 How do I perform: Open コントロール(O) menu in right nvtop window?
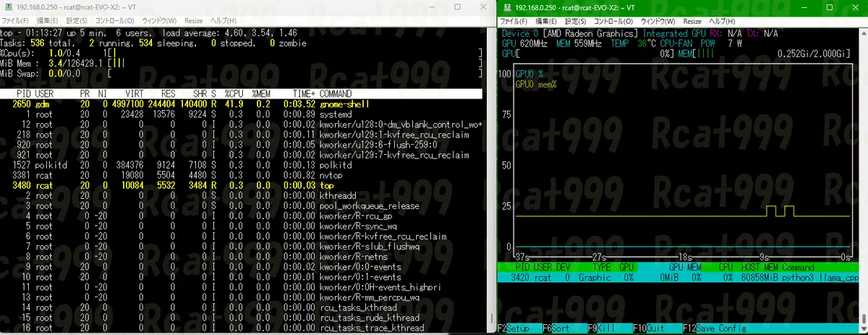(614, 21)
